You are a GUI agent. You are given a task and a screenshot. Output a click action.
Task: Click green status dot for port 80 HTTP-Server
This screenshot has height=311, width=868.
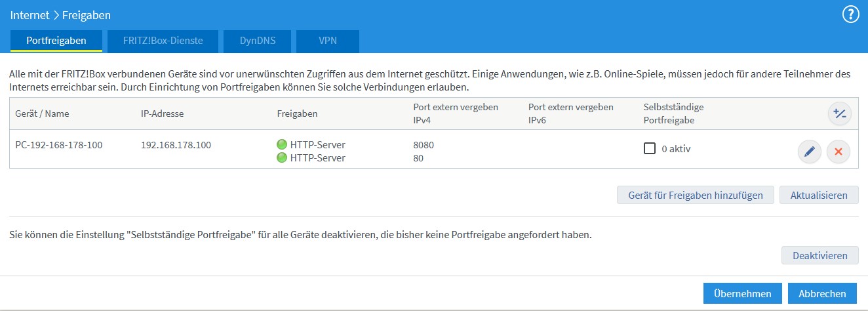click(282, 157)
